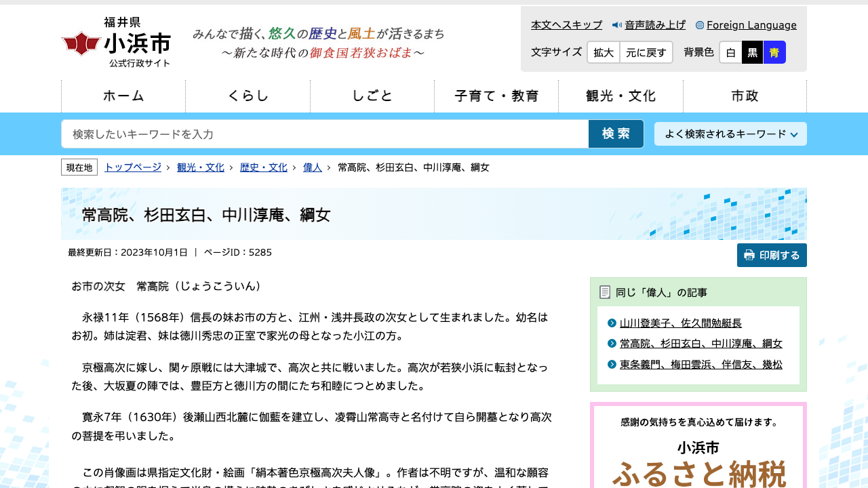Image resolution: width=868 pixels, height=488 pixels.
Task: Click page heading 常高院、杉田玄白、中川淳庵、綱女
Action: point(206,216)
